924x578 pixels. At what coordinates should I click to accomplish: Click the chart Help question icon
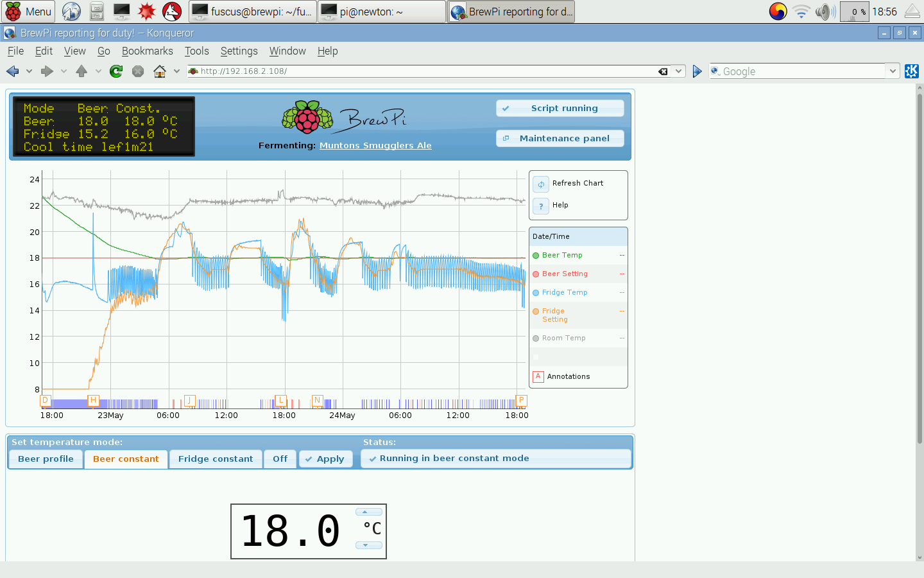[x=541, y=206]
